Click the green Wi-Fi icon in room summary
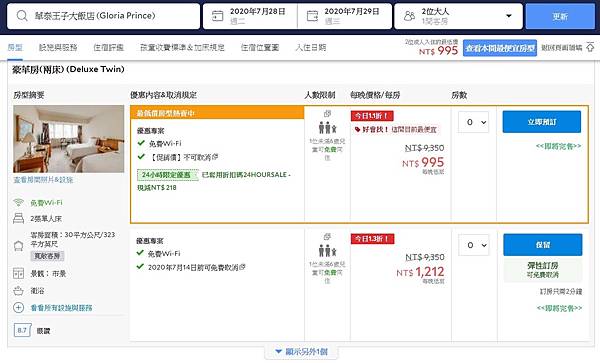The image size is (600, 363). coord(18,202)
